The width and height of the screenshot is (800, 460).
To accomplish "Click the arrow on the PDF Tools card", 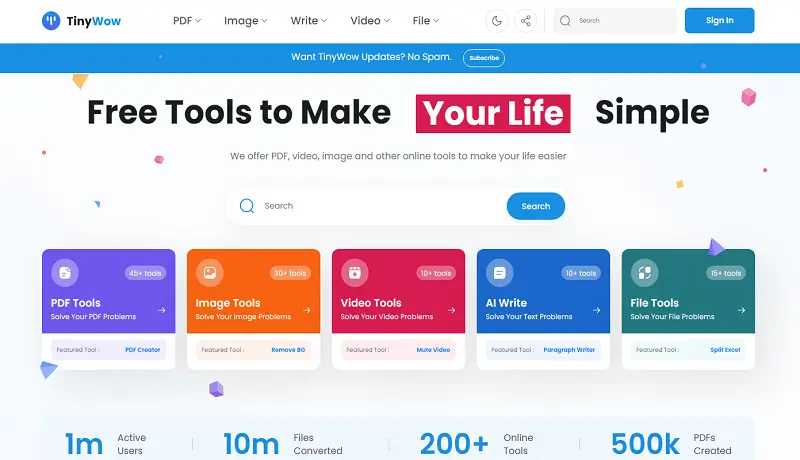I will pyautogui.click(x=162, y=311).
